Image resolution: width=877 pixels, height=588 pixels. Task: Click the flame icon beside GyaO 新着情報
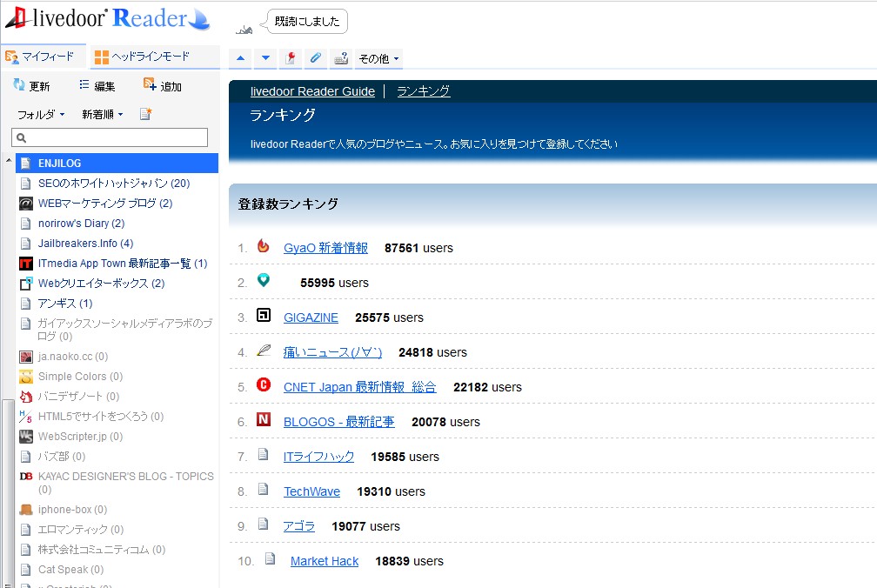[263, 246]
